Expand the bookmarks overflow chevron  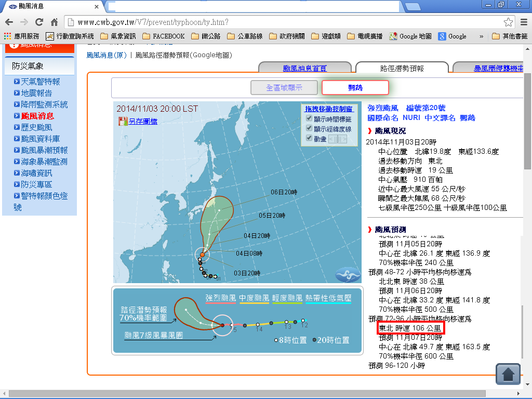[482, 36]
